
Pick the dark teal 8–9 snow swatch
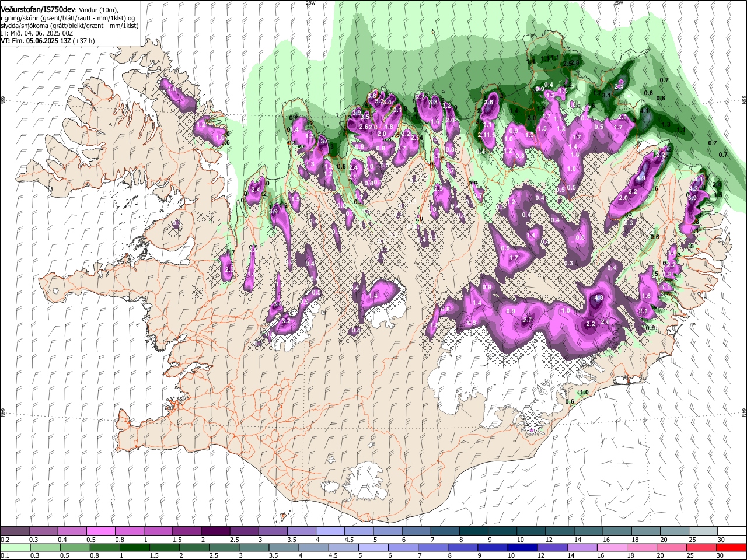[x=473, y=531]
